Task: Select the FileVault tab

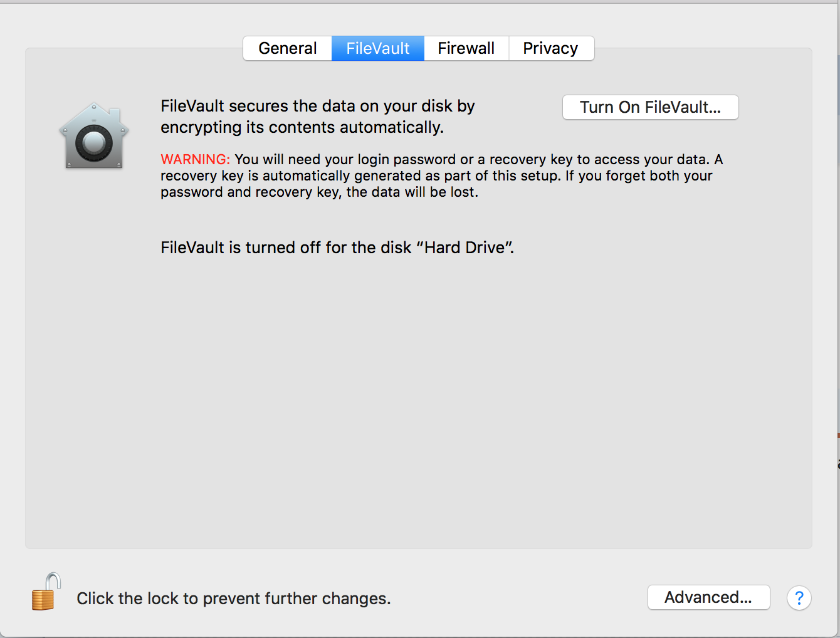Action: point(378,48)
